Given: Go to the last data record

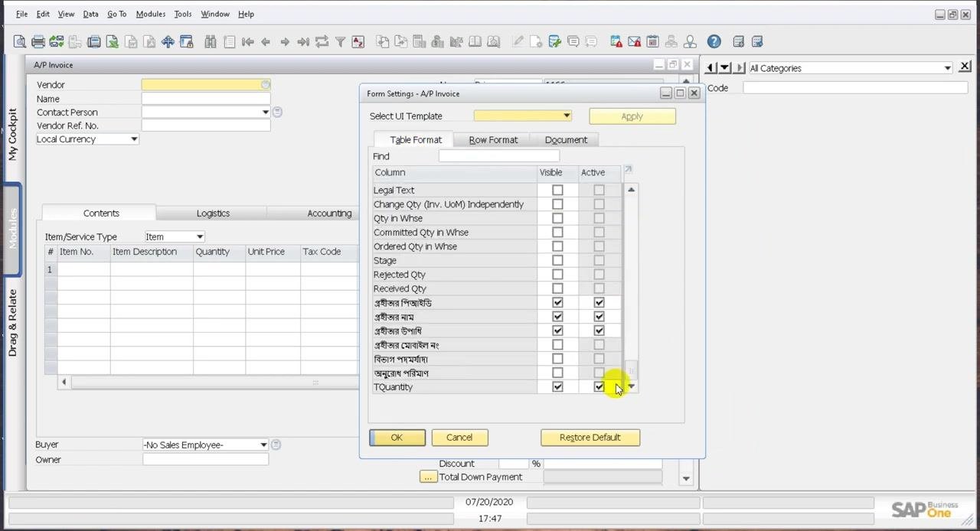Looking at the screenshot, I should pos(303,41).
